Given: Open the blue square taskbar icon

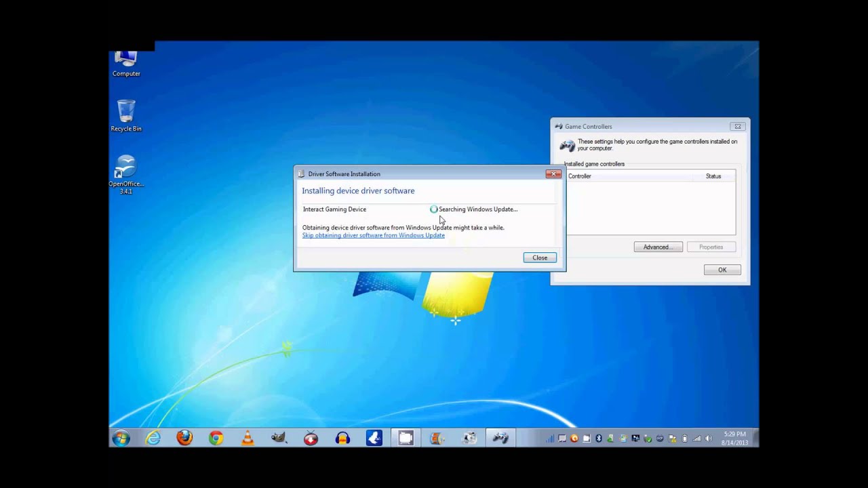Looking at the screenshot, I should click(x=374, y=439).
